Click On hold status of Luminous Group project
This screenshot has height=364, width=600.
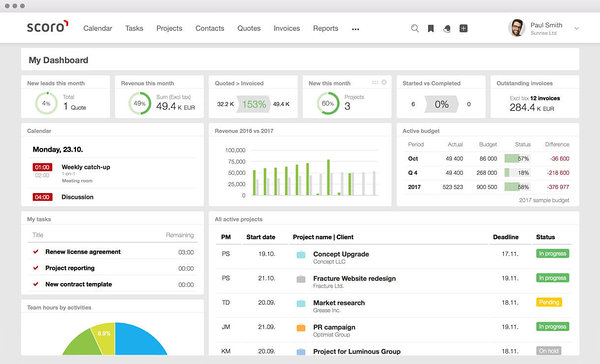pyautogui.click(x=548, y=351)
